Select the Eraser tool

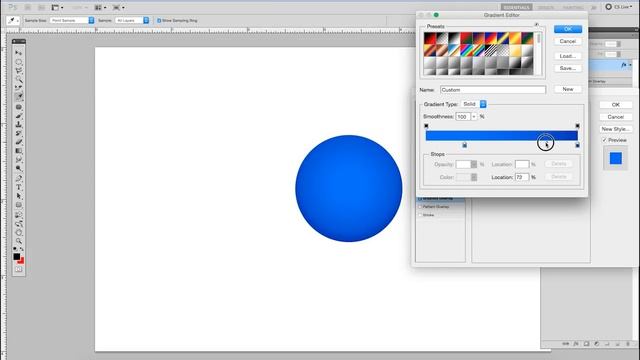tap(18, 142)
